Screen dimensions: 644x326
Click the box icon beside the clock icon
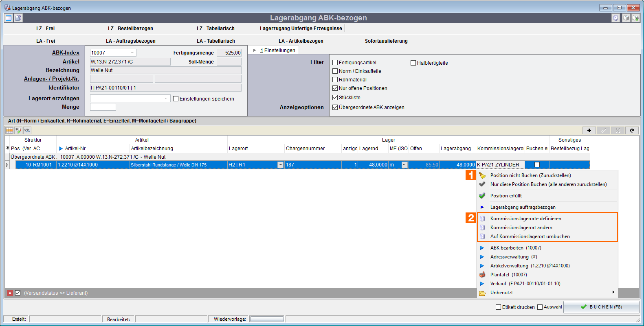626,18
